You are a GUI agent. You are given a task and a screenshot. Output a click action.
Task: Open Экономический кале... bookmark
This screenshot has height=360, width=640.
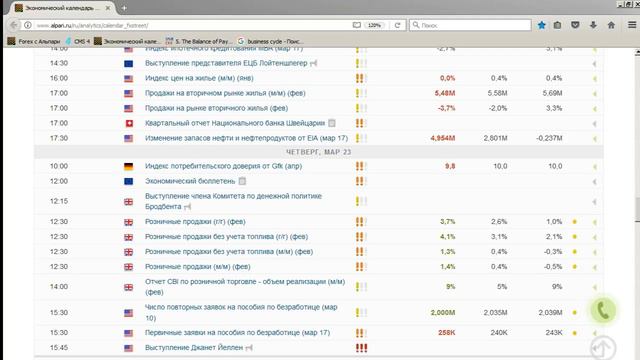pos(127,41)
